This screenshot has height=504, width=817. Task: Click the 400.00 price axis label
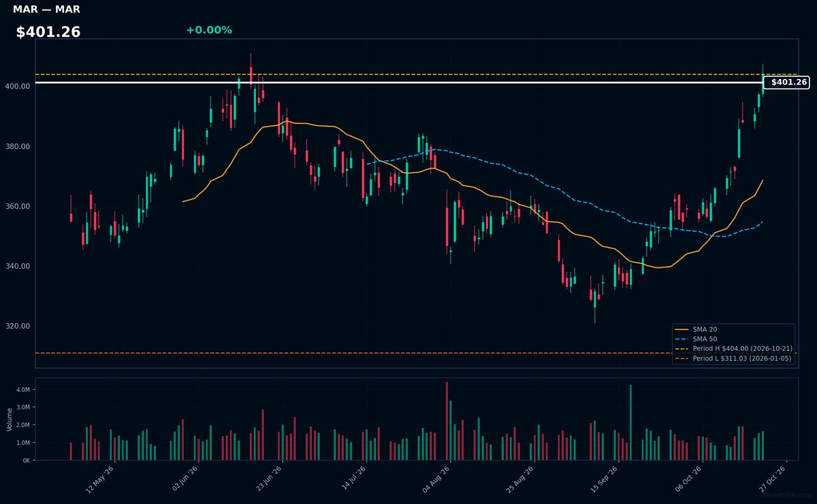(18, 86)
